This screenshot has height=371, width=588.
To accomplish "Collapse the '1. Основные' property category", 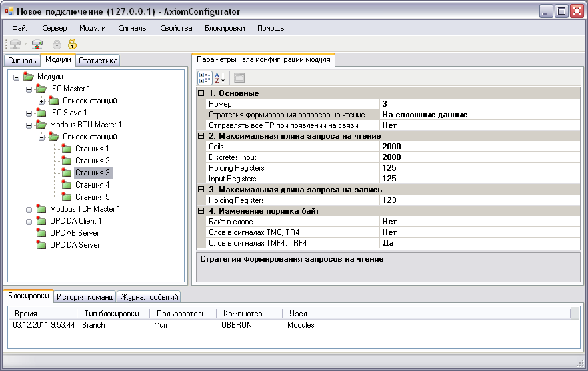I will pyautogui.click(x=201, y=93).
